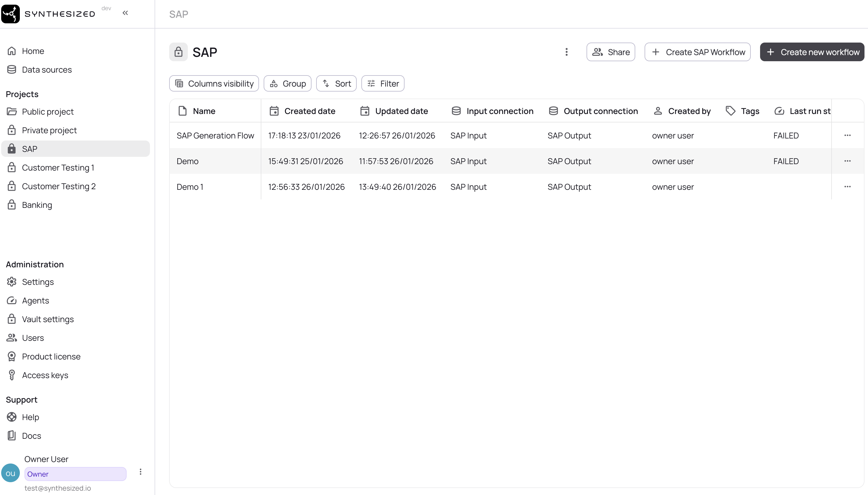Open the actions menu for SAP Generation Flow row
The image size is (868, 495).
coord(848,135)
